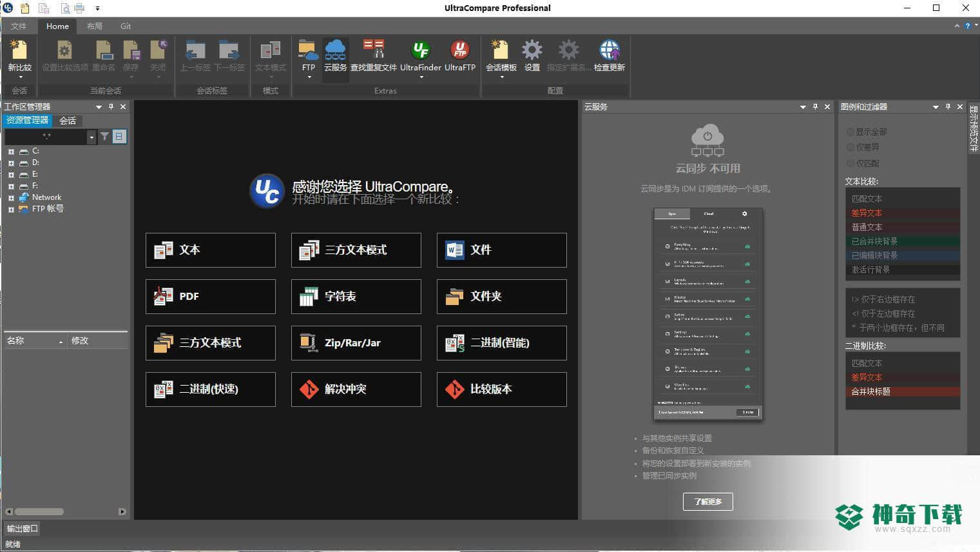Switch to the Git ribbon tab
The image size is (980, 552).
[x=126, y=26]
